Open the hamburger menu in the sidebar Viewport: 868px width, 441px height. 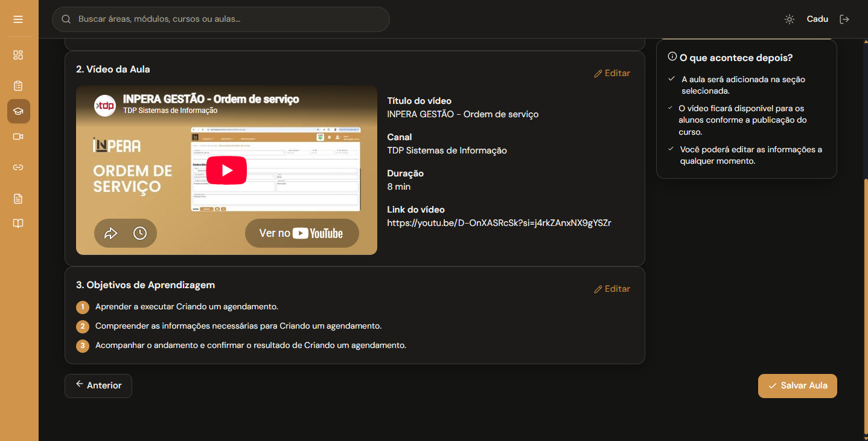pyautogui.click(x=18, y=19)
